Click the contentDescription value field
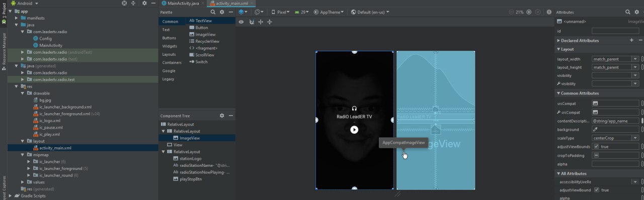 click(615, 121)
